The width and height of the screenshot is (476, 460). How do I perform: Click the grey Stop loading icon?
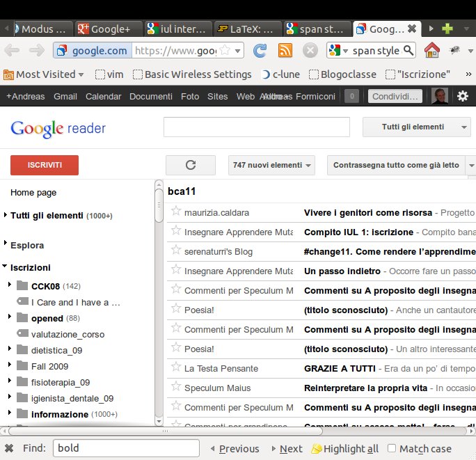point(310,50)
